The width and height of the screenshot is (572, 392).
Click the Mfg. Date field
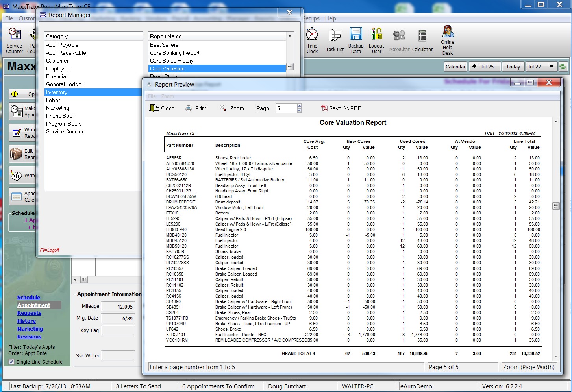pos(118,318)
